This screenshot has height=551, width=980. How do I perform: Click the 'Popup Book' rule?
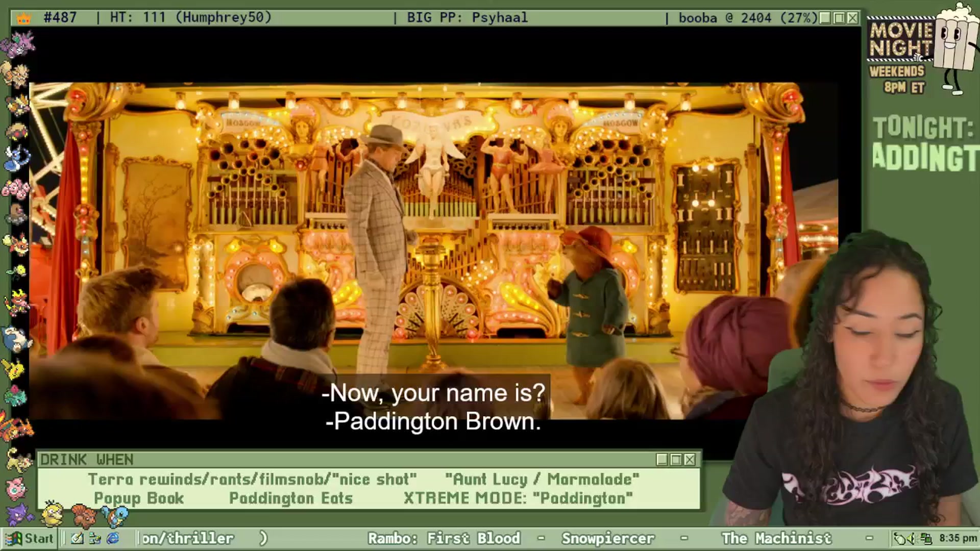(139, 498)
